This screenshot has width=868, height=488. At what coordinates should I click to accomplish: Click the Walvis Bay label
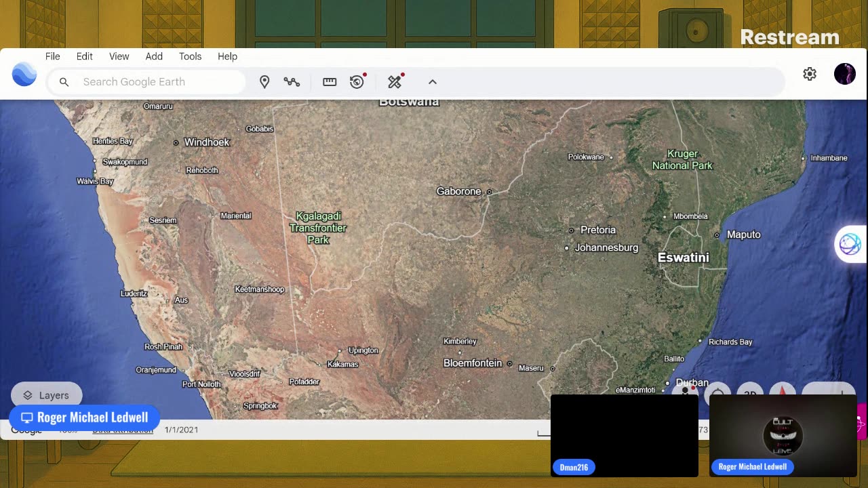pos(95,181)
